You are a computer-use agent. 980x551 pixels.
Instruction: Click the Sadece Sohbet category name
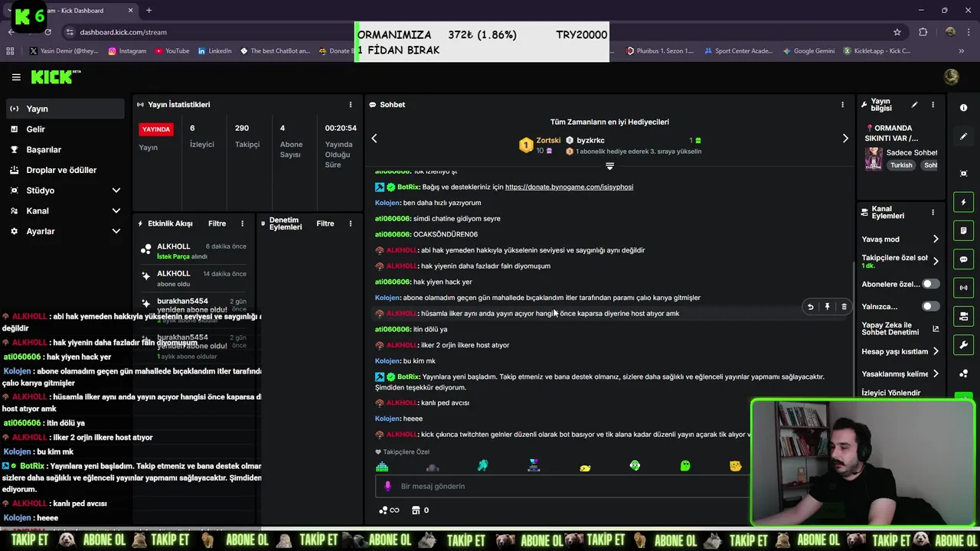(912, 152)
